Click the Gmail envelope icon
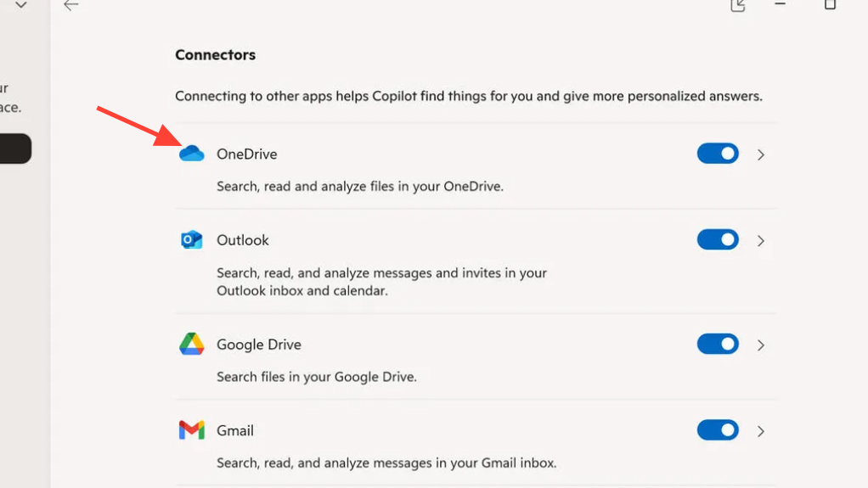 click(192, 430)
